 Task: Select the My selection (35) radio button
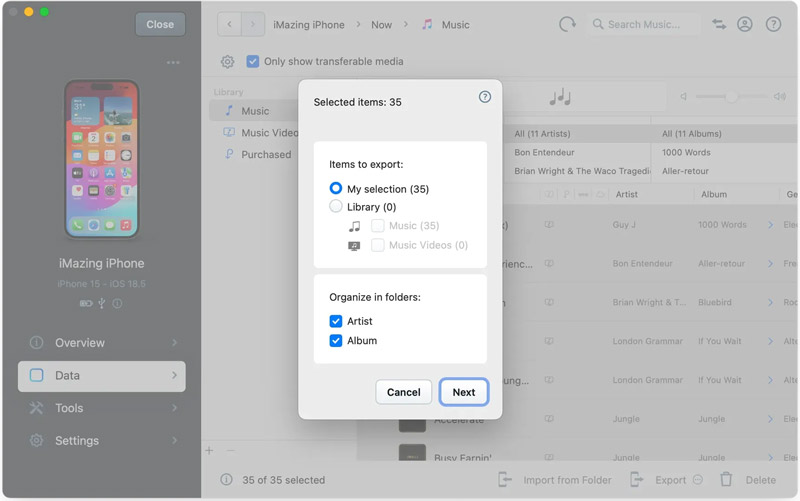point(335,188)
